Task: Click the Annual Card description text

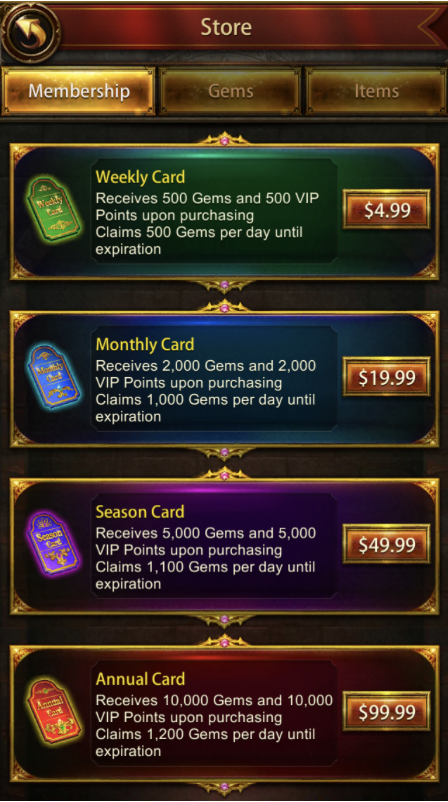Action: tap(214, 725)
